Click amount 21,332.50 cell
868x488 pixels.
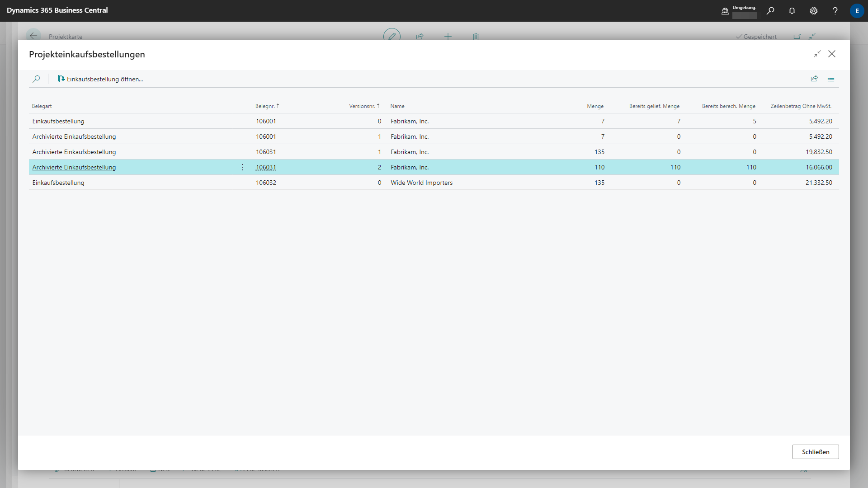819,183
